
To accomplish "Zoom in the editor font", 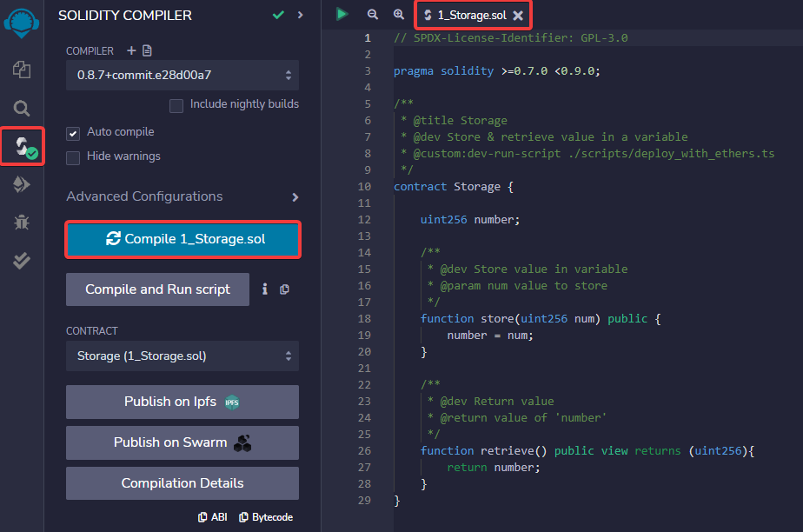I will [x=399, y=15].
